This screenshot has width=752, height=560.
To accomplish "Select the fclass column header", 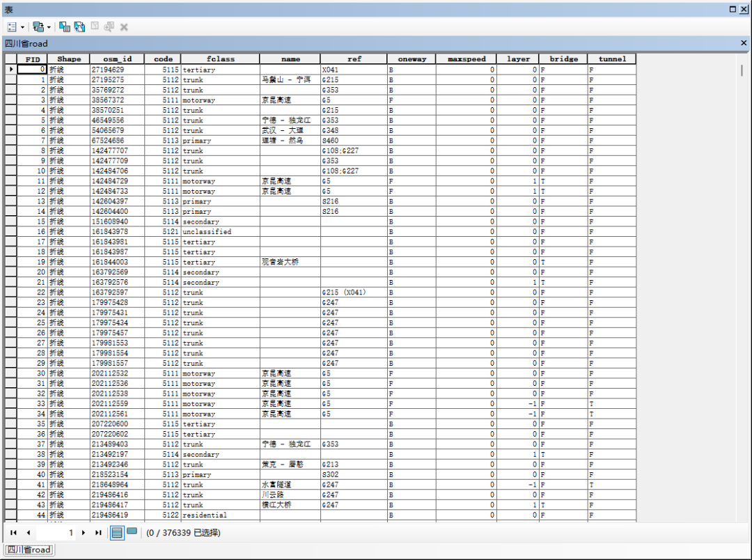I will pyautogui.click(x=220, y=59).
